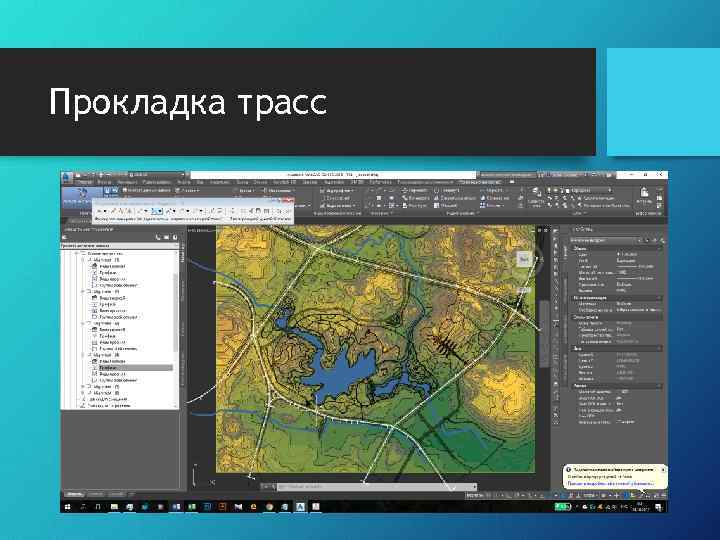Viewport: 720px width, 540px height.
Task: Collapse the Маршрут - (1) tree node
Action: [x=83, y=260]
